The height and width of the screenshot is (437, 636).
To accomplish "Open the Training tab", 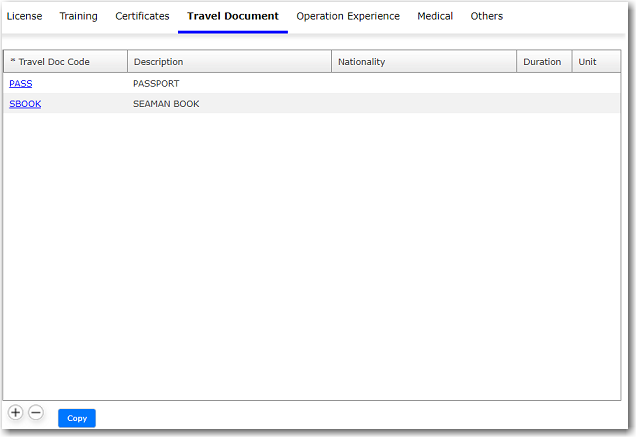I will click(x=78, y=16).
